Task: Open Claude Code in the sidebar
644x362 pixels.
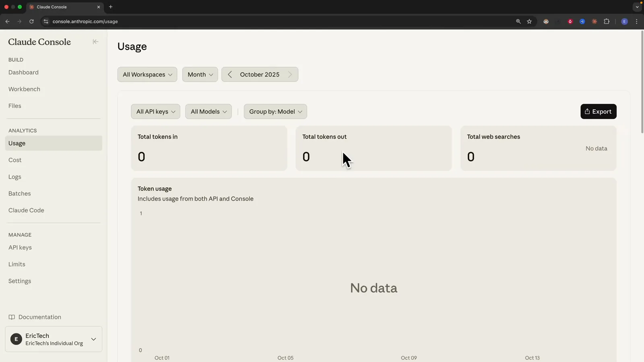Action: (x=26, y=210)
